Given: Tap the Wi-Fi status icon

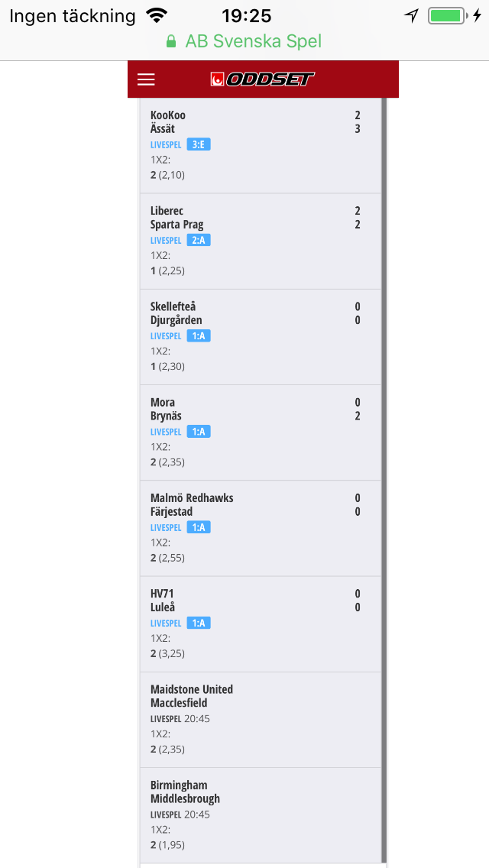Looking at the screenshot, I should [x=157, y=15].
